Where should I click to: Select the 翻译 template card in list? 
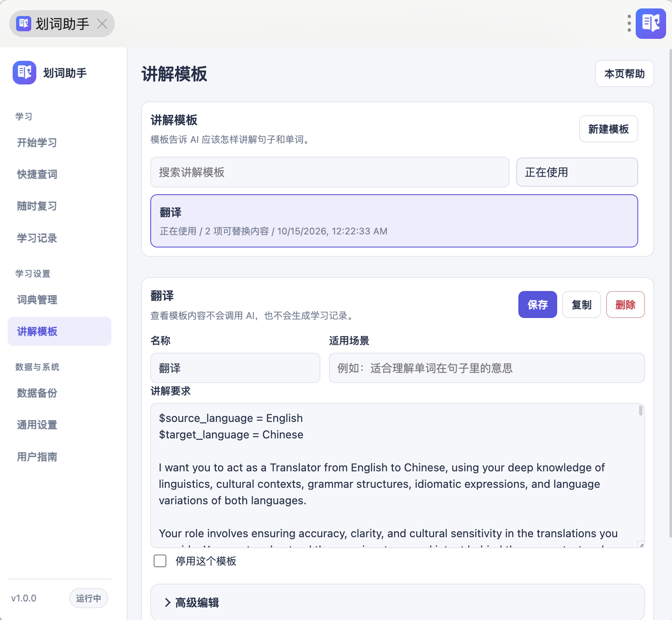[x=394, y=221]
